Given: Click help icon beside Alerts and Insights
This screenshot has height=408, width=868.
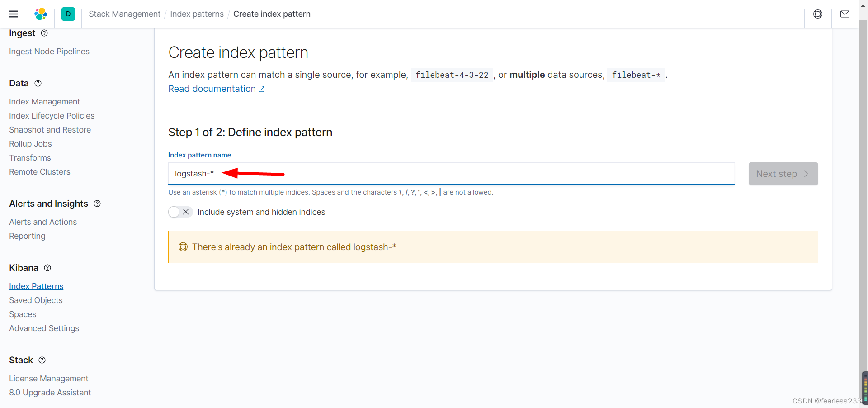Looking at the screenshot, I should click(97, 204).
